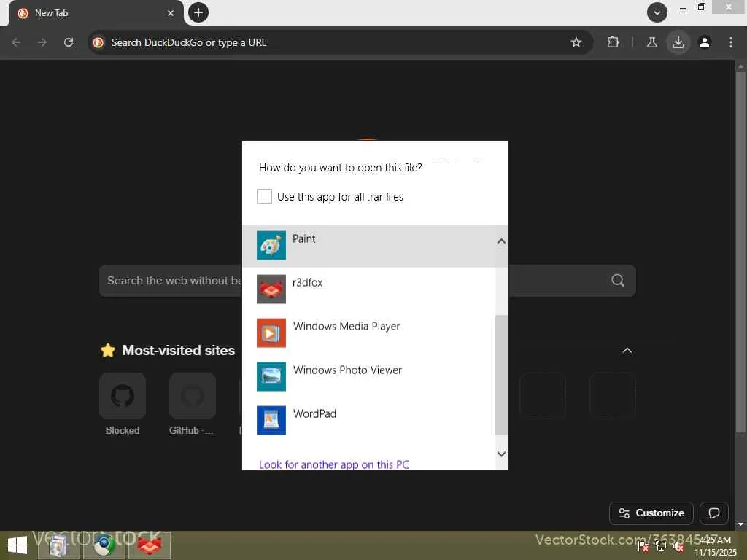Show the downloads panel

[678, 42]
